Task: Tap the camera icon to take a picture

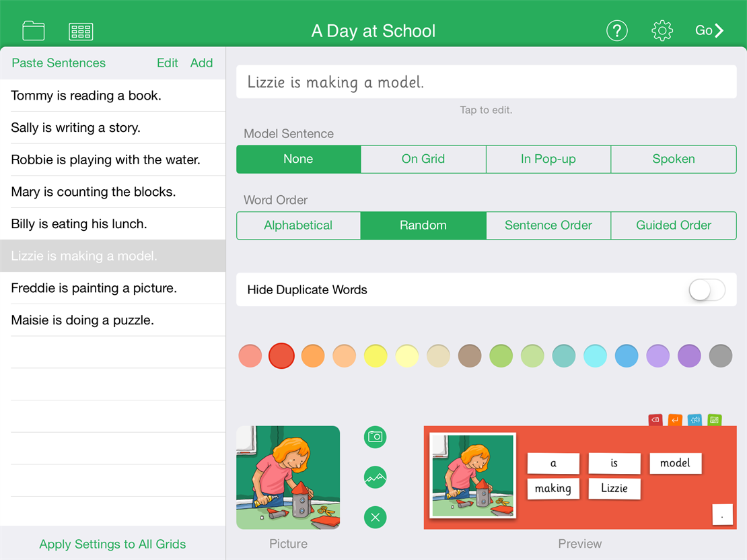Action: coord(376,437)
